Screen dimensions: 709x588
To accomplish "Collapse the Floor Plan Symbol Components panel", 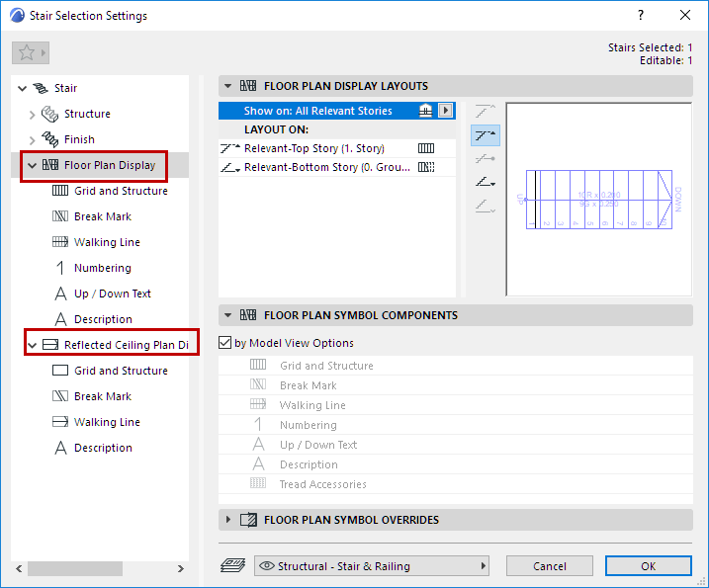I will point(227,315).
